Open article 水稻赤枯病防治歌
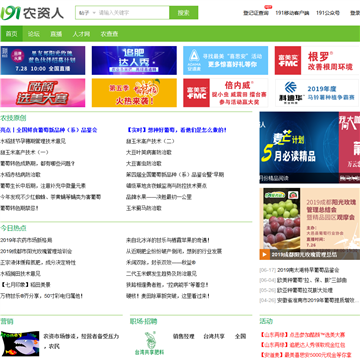 (20, 175)
